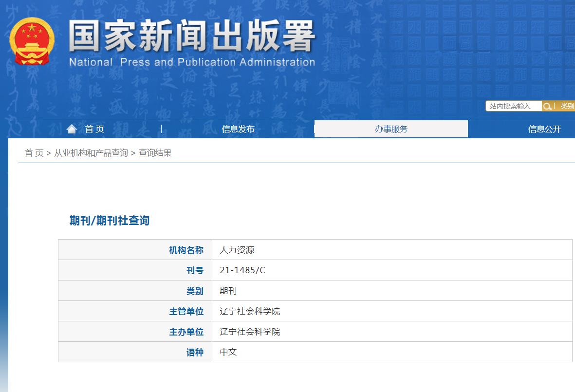Viewport: 575px width, 392px height.
Task: Switch to the 办事服务 tab
Action: [x=391, y=129]
